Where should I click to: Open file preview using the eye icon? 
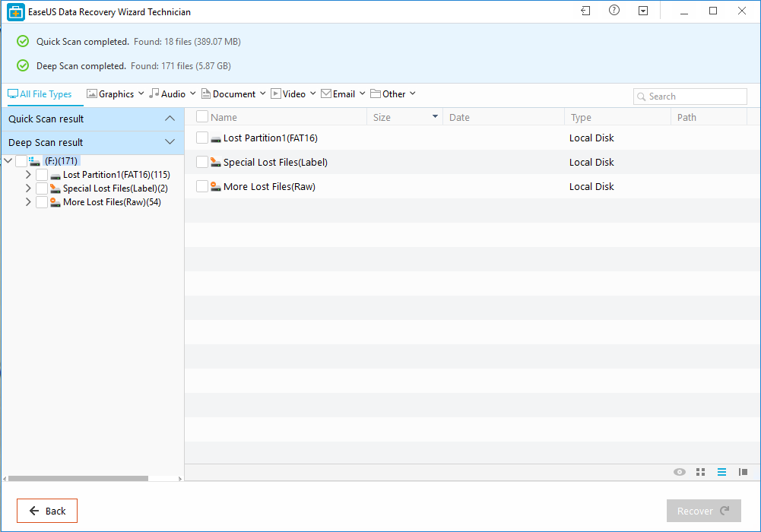tap(679, 471)
